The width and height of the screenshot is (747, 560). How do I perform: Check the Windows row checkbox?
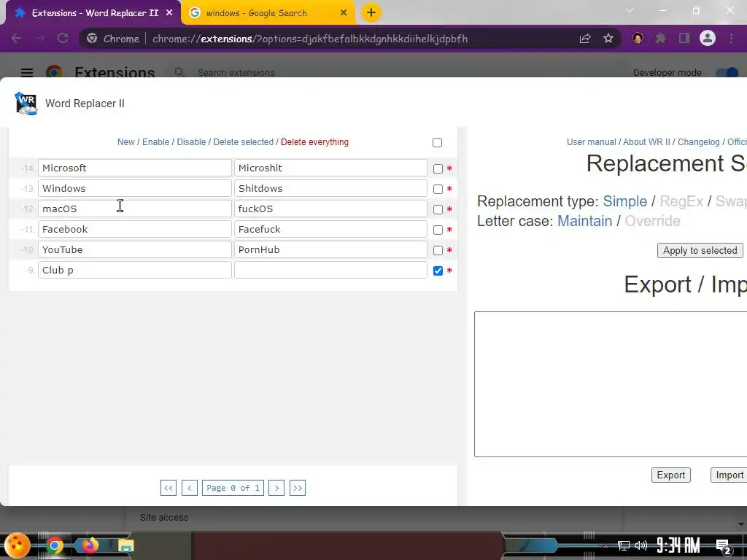(438, 189)
